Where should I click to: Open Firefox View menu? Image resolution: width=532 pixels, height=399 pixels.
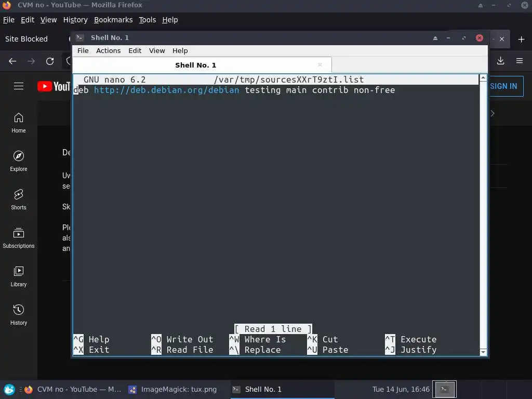[x=48, y=20]
